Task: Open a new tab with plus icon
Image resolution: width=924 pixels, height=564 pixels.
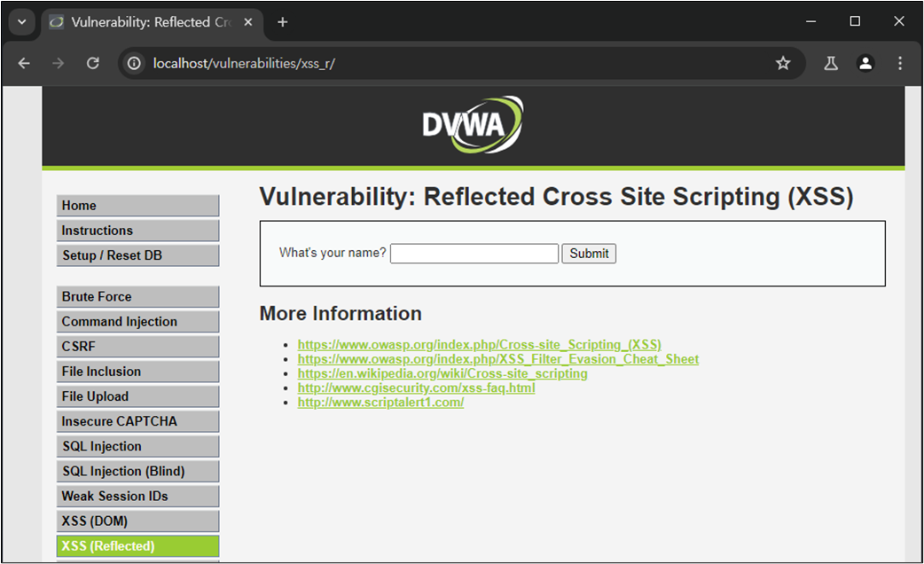Action: [283, 22]
